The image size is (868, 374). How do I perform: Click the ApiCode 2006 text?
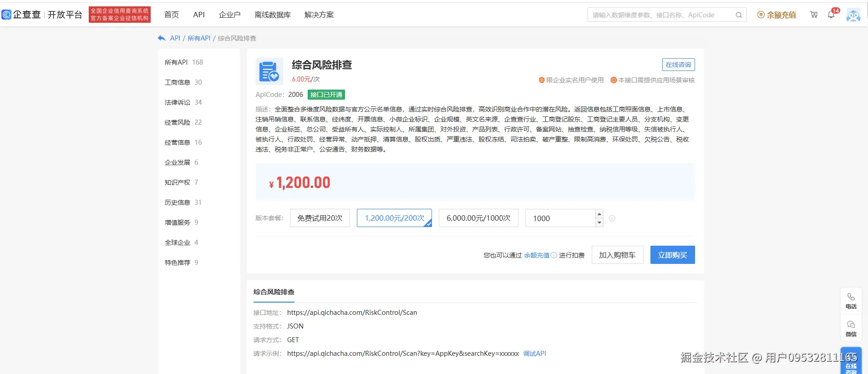(x=279, y=95)
